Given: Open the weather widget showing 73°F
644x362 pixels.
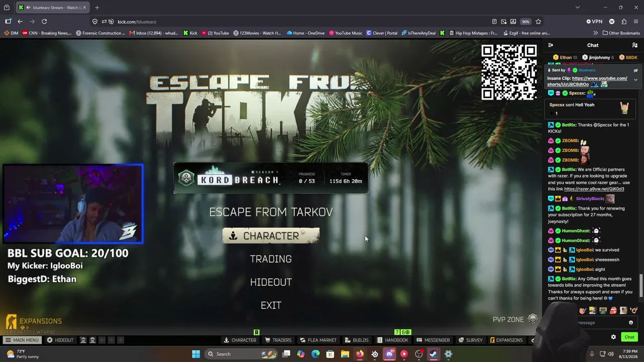Looking at the screenshot, I should point(22,354).
